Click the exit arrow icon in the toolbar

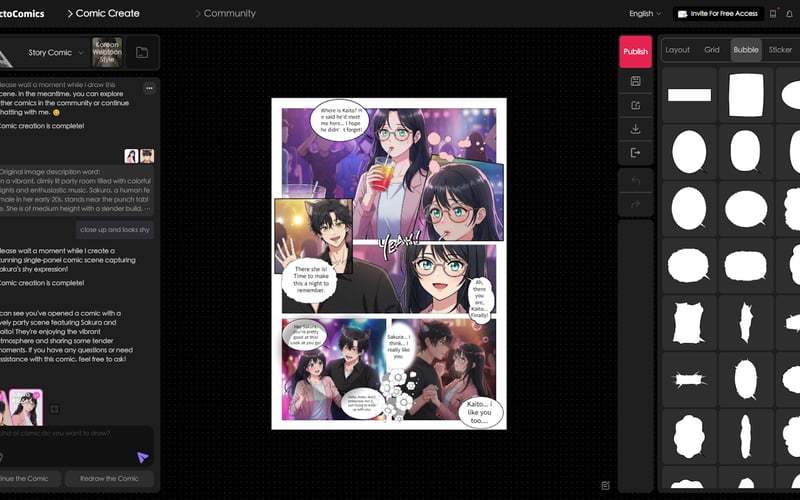635,153
